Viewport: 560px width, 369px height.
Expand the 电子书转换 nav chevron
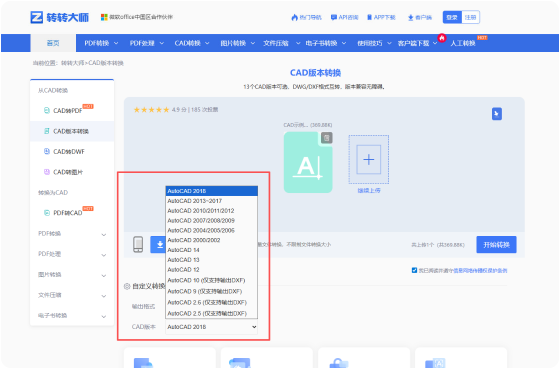(344, 44)
